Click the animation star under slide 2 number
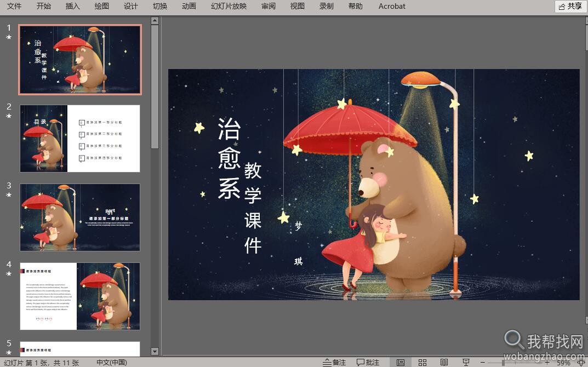 (x=9, y=116)
